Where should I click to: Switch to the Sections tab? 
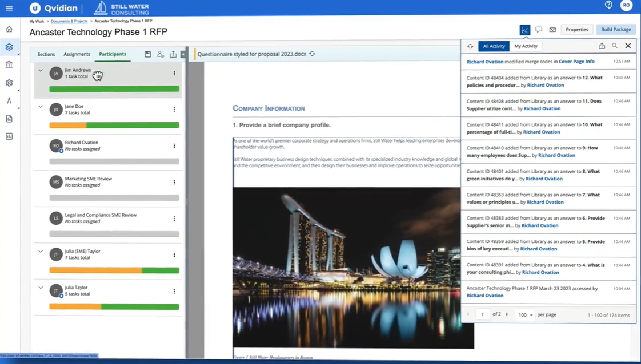click(x=46, y=54)
